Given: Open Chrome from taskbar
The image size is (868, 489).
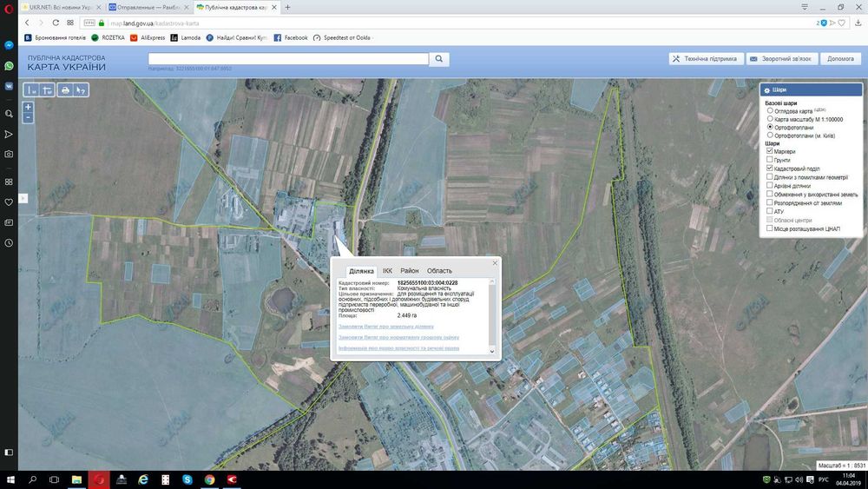Looking at the screenshot, I should coord(209,479).
